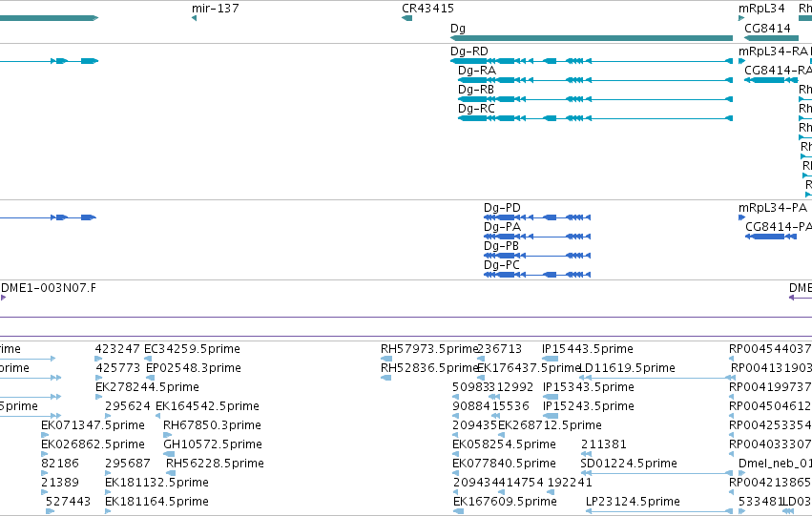Select EST RH52836.5prime
This screenshot has width=812, height=516.
tap(428, 368)
